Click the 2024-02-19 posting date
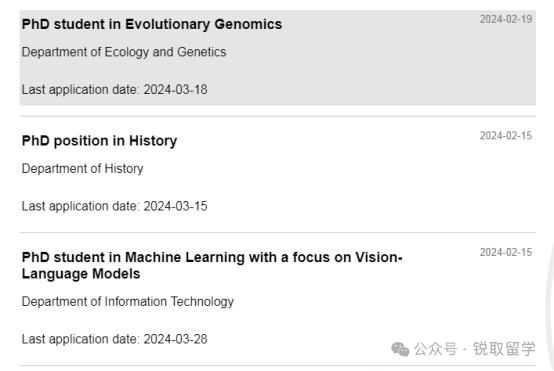This screenshot has height=371, width=554. pyautogui.click(x=506, y=19)
